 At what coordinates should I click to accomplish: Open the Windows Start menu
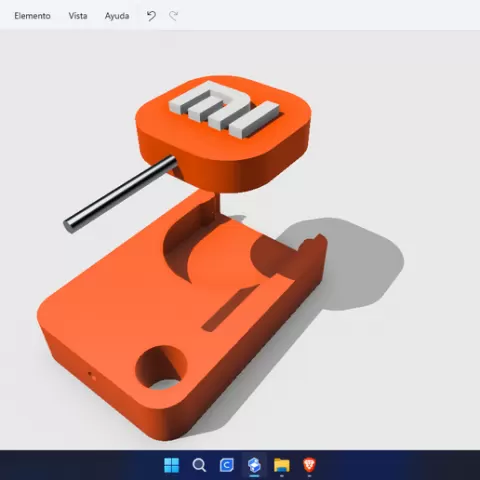pos(172,465)
